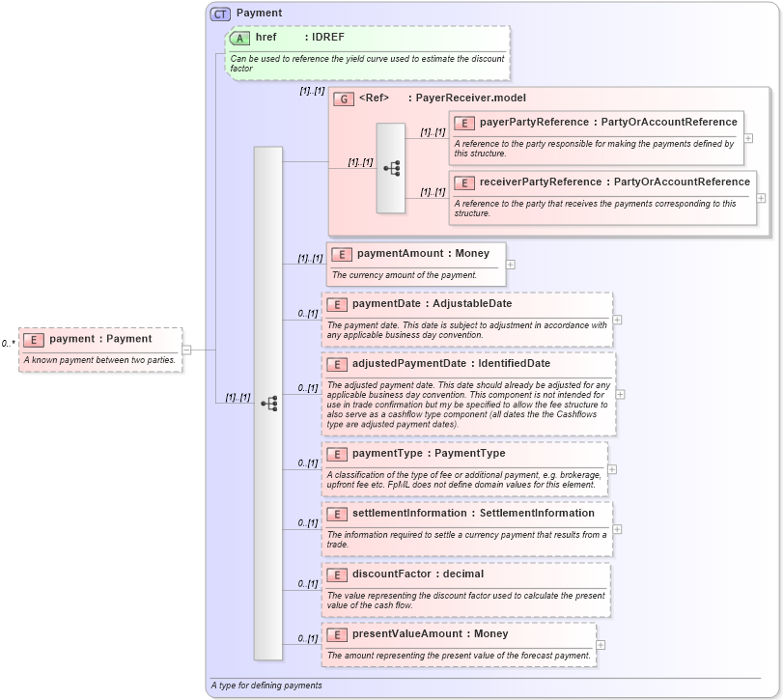The image size is (783, 700).
Task: Expand the presentValueAmount Money details
Action: coord(602,645)
